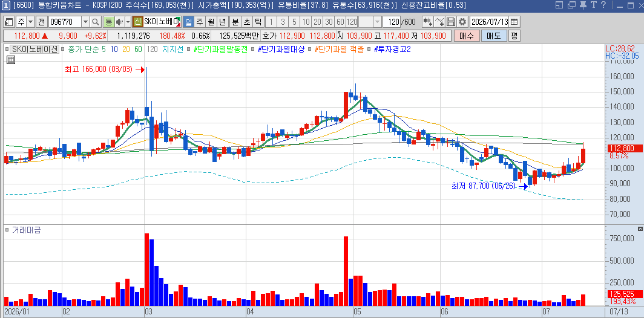
Task: Click the 전 button beside the stock code
Action: (42, 22)
